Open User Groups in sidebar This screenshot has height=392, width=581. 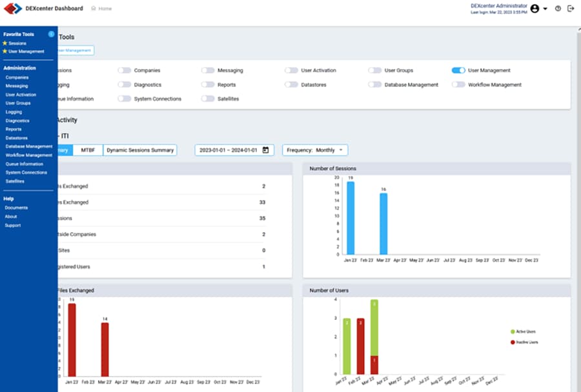(x=18, y=103)
